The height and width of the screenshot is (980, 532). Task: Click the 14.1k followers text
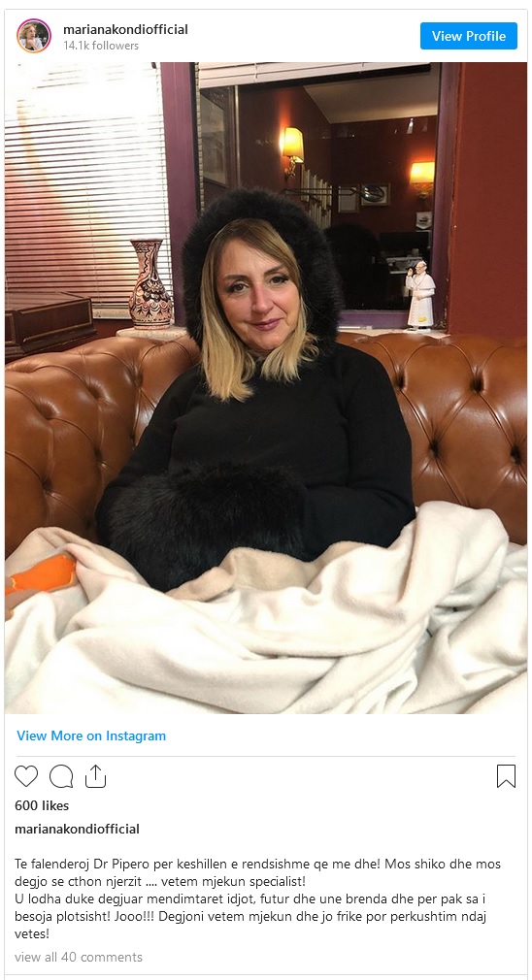point(101,46)
